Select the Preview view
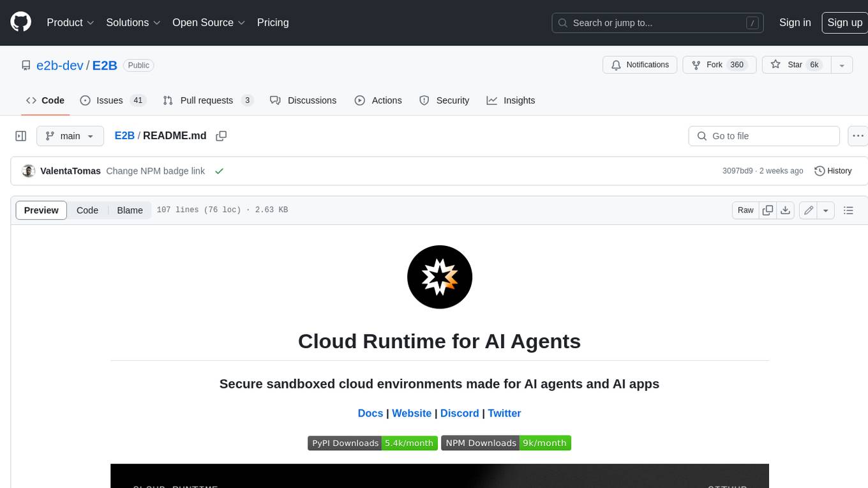This screenshot has height=488, width=868. tap(41, 210)
